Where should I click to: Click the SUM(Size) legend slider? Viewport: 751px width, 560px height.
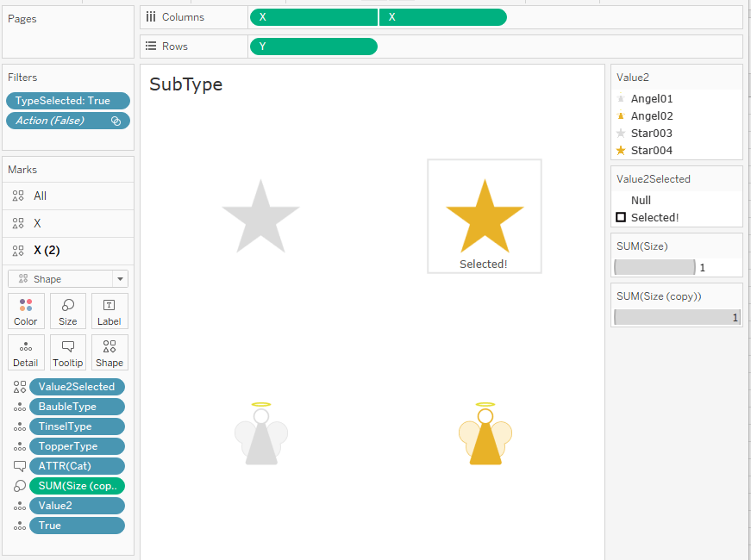[655, 267]
